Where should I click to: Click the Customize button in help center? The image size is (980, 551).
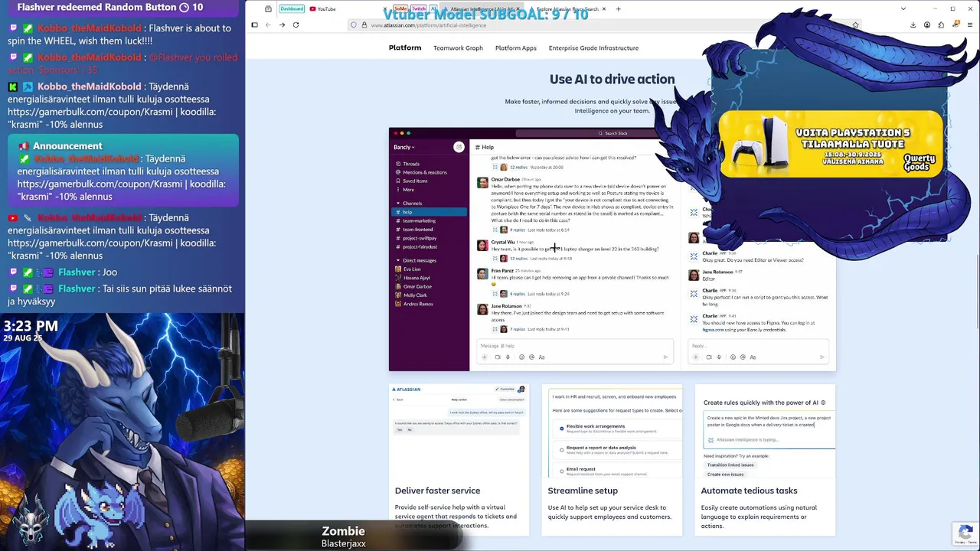505,390
